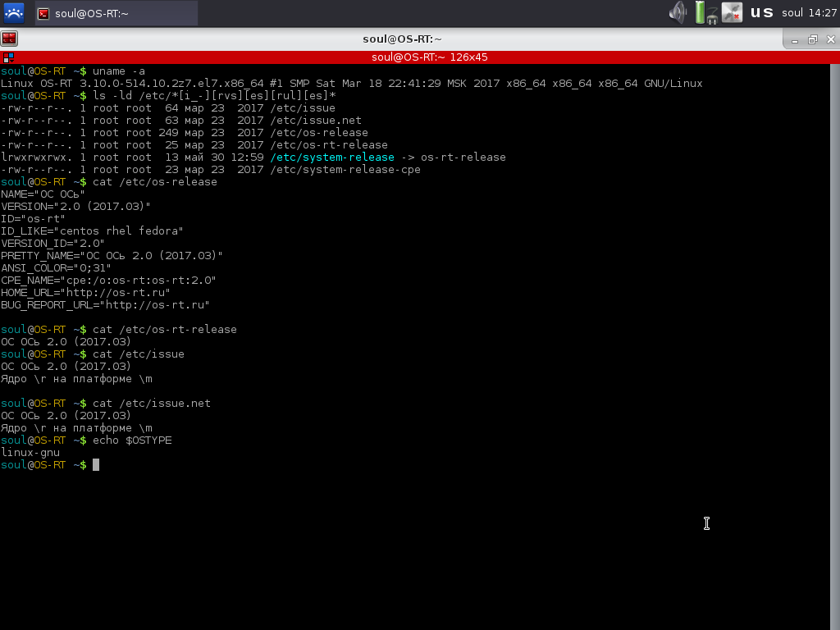
Task: Click the 'PRETTY_NAME' line in os-release output
Action: point(112,256)
